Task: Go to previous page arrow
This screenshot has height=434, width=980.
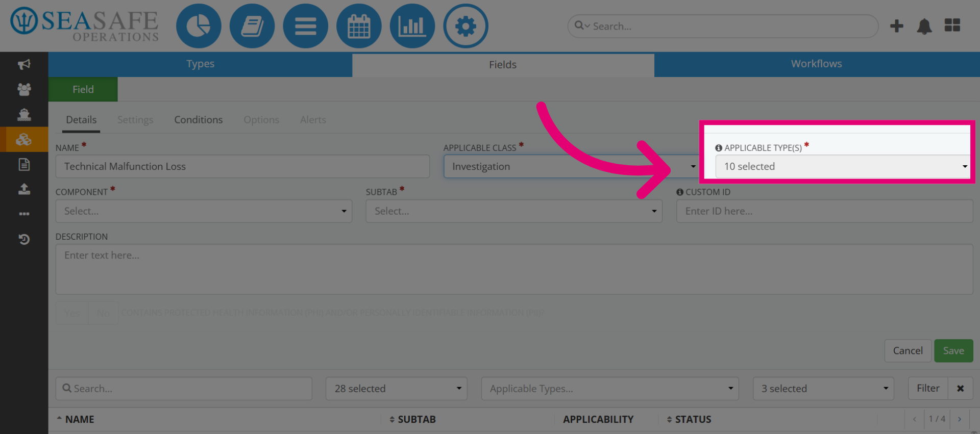Action: (x=914, y=419)
